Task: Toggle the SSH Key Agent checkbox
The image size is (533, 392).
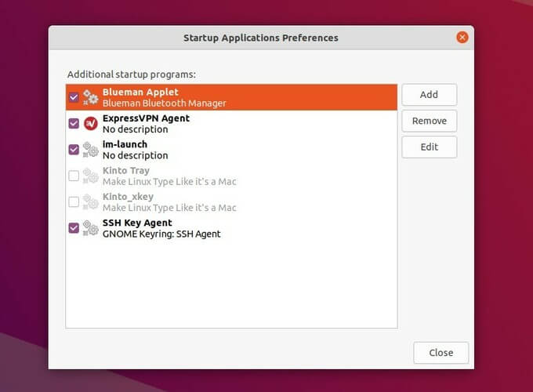Action: [74, 228]
